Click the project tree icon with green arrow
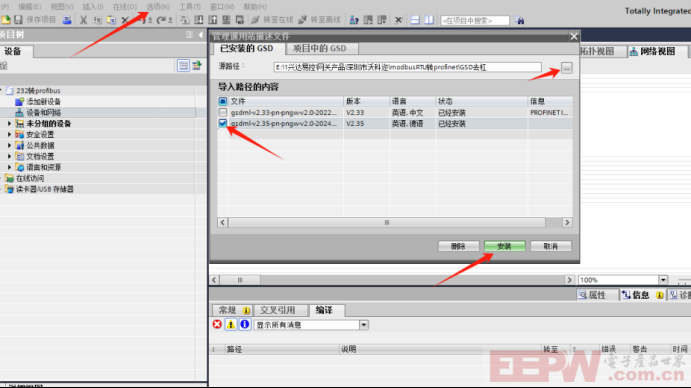This screenshot has height=388, width=691. click(x=197, y=66)
